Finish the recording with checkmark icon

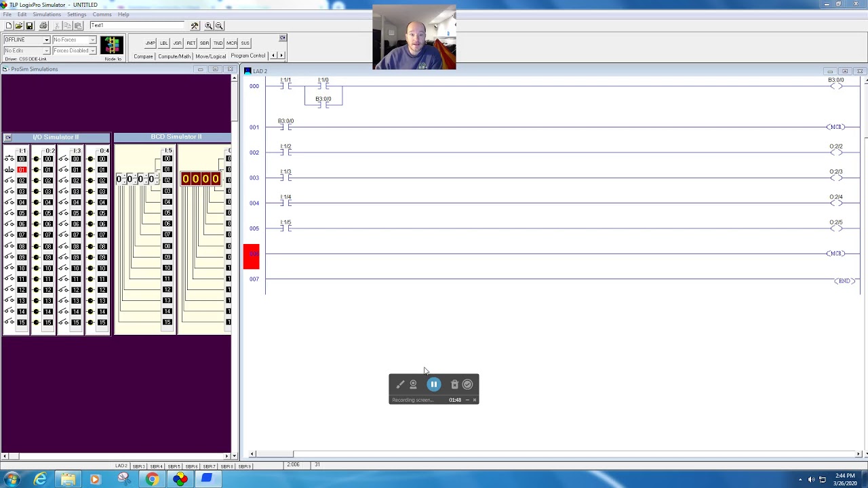tap(467, 384)
